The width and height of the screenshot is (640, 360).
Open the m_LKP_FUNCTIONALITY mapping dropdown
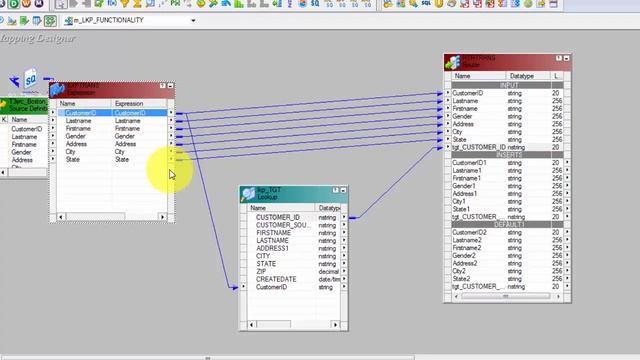point(193,20)
